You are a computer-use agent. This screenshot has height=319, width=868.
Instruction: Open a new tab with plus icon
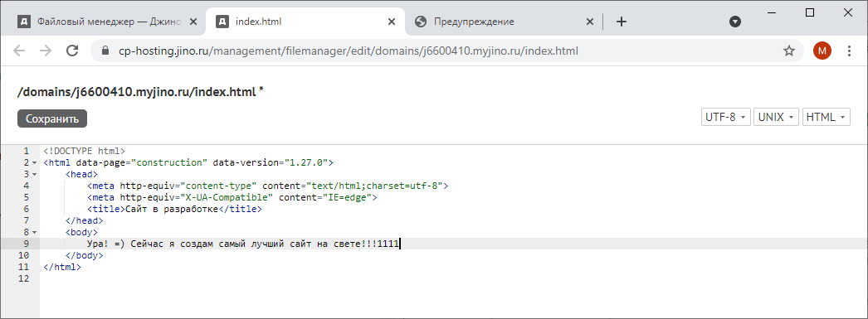click(x=622, y=22)
